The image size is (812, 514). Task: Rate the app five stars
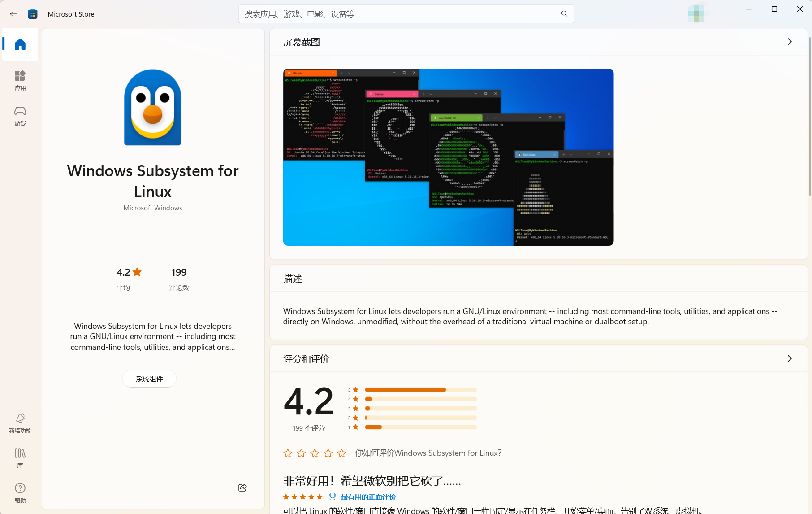coord(341,453)
